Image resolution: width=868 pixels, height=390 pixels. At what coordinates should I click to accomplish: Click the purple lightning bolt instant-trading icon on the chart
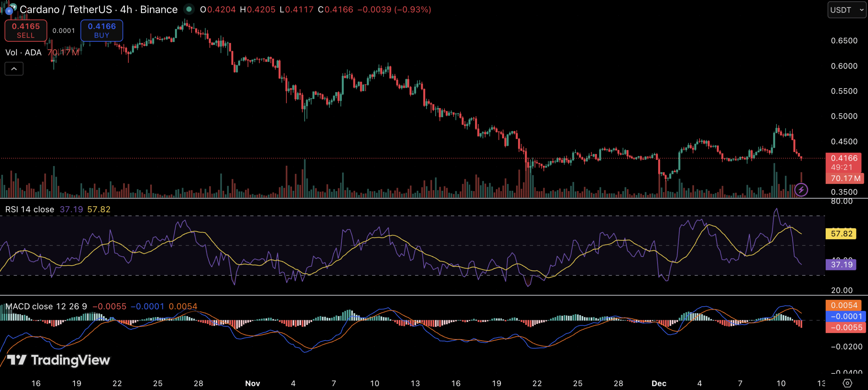pos(801,190)
